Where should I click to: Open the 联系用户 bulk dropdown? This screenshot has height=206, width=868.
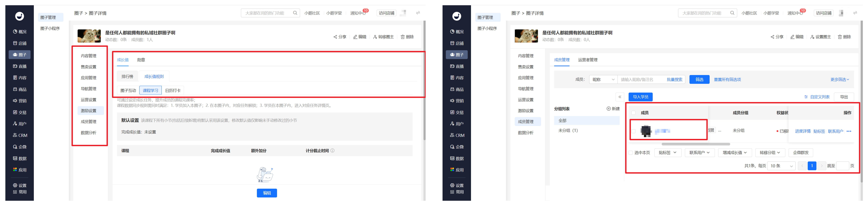700,153
